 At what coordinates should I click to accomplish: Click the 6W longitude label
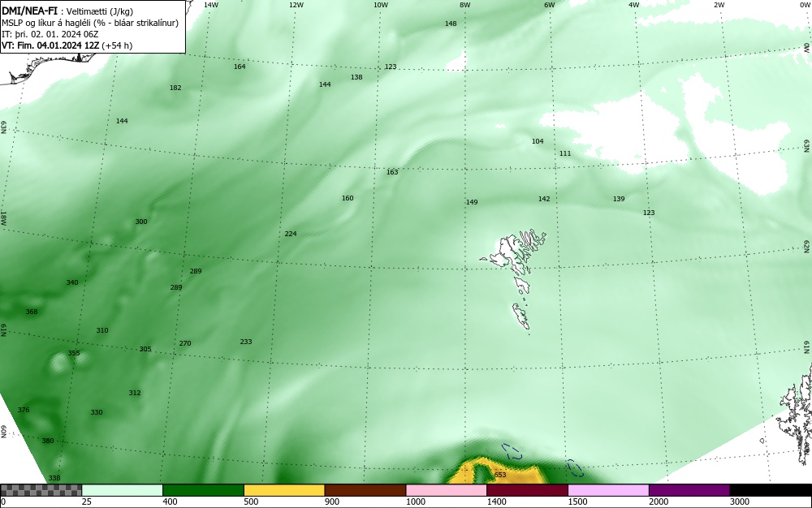click(x=550, y=5)
